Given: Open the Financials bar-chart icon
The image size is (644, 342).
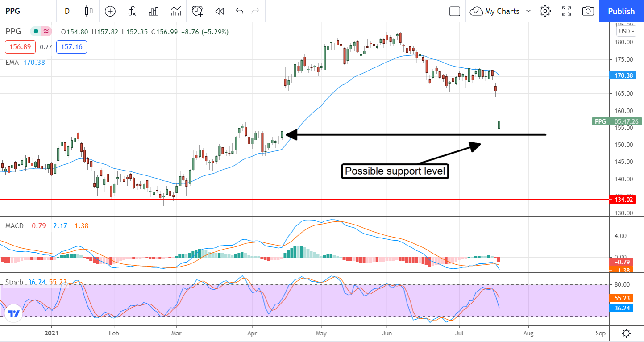Looking at the screenshot, I should pos(154,11).
